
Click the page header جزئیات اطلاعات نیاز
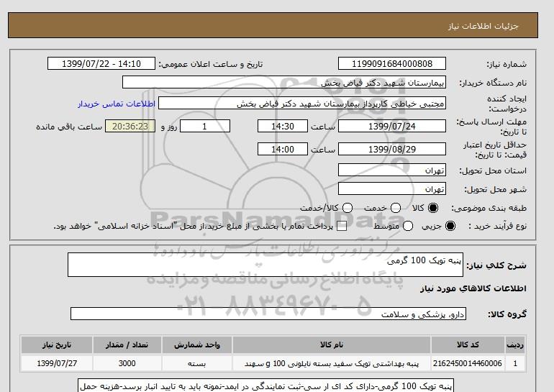click(483, 26)
